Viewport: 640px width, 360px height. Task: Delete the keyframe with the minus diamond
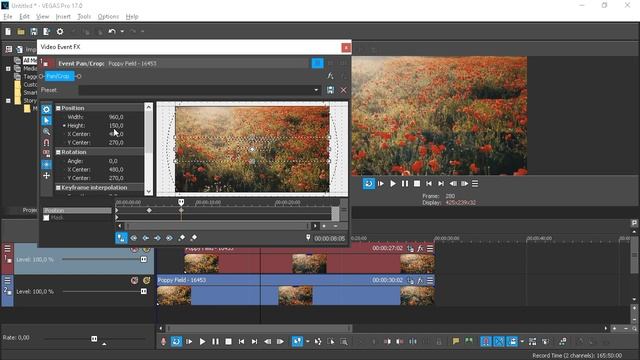(x=194, y=238)
